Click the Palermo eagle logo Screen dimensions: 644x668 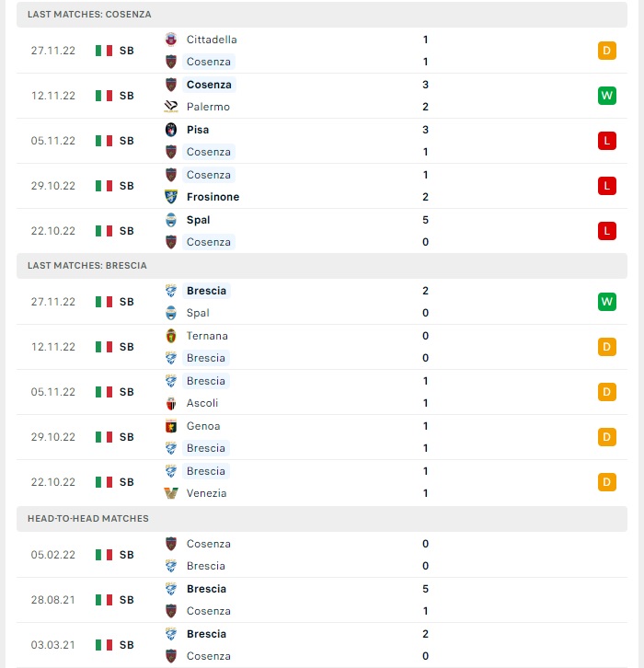tap(171, 107)
